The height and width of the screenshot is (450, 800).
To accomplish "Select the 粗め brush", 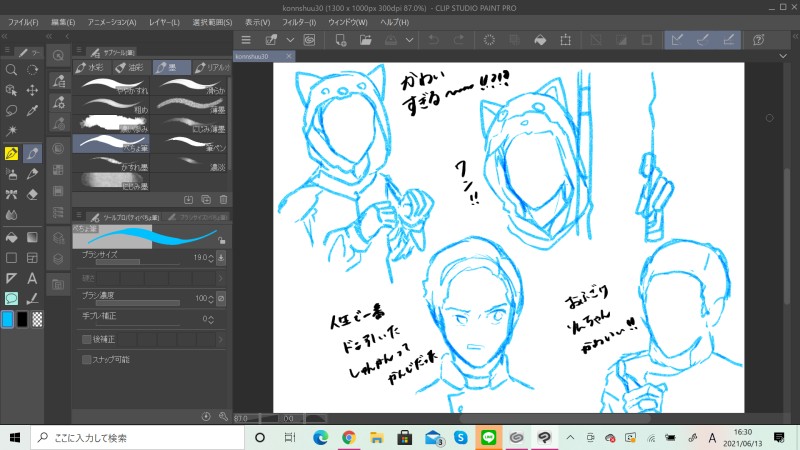I will (111, 106).
